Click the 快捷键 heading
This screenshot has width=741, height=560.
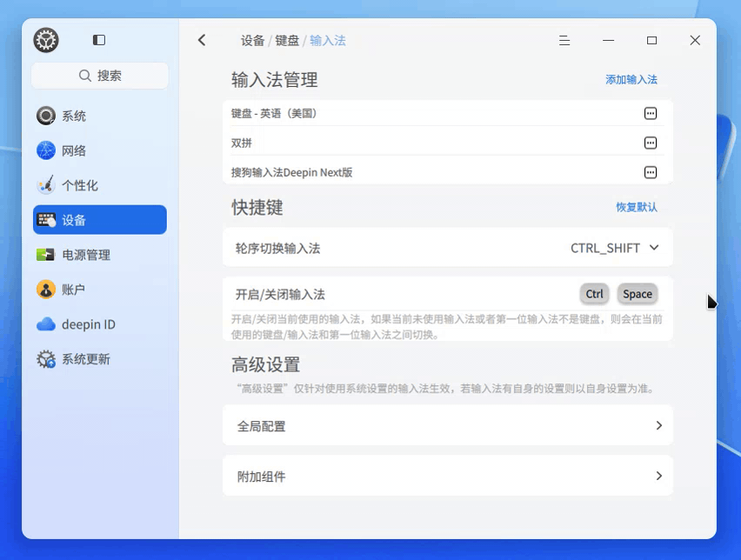(x=257, y=208)
